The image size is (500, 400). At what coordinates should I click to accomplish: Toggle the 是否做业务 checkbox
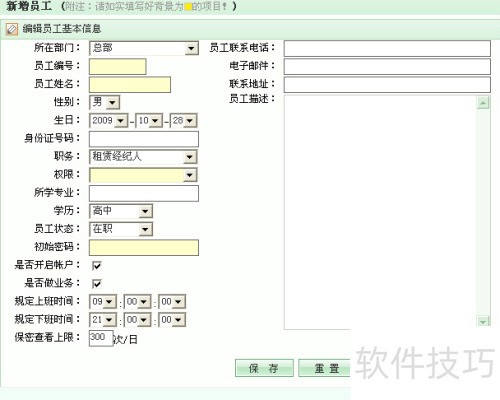tap(97, 284)
